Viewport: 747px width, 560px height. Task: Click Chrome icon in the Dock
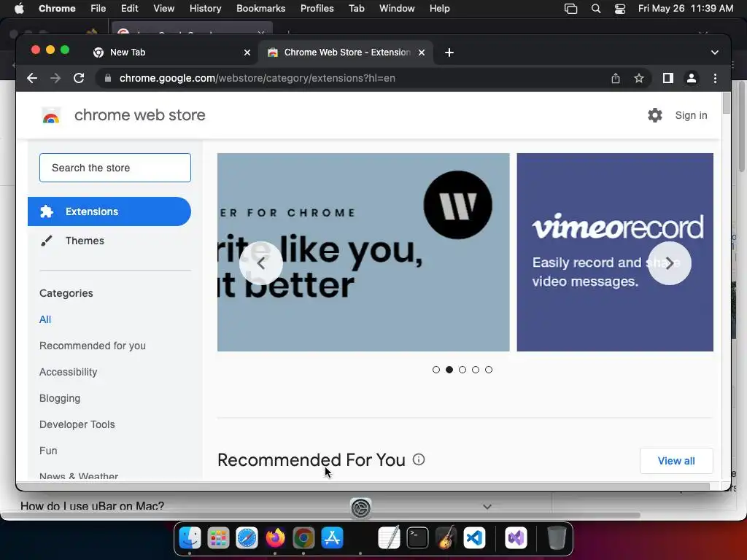pos(303,538)
